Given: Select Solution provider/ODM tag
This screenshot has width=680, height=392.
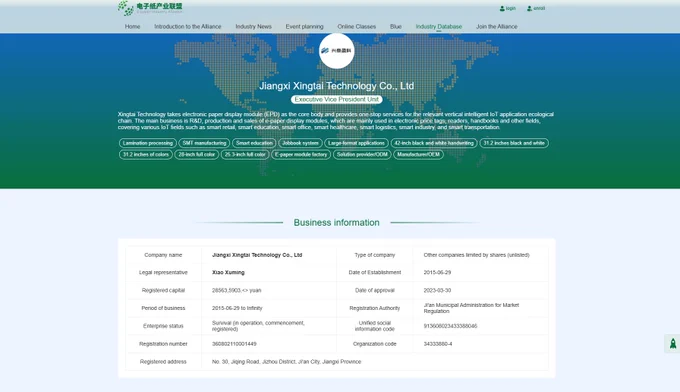Looking at the screenshot, I should [362, 154].
